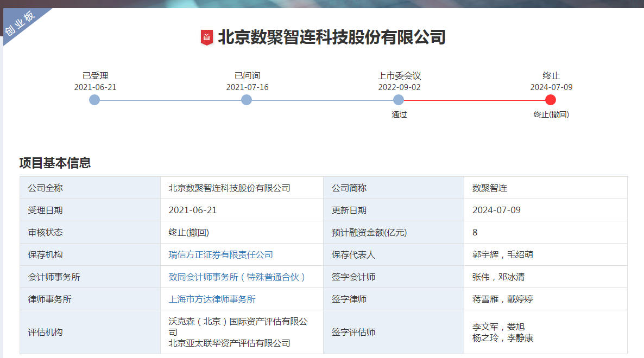This screenshot has width=644, height=358.
Task: Click the 会计师事务所 label cell
Action: pyautogui.click(x=90, y=277)
